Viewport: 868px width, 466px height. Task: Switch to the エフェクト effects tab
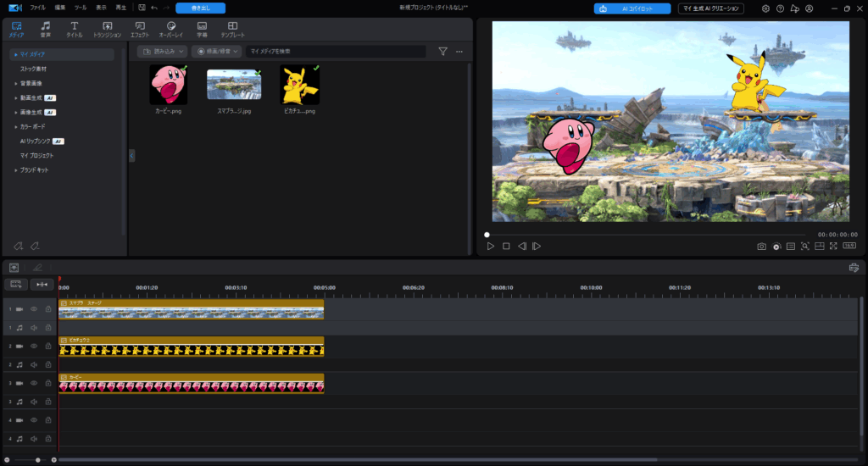140,30
